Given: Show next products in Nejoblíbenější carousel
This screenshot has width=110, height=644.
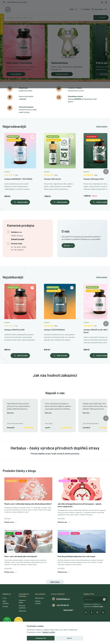Looking at the screenshot, I should coord(106,324).
